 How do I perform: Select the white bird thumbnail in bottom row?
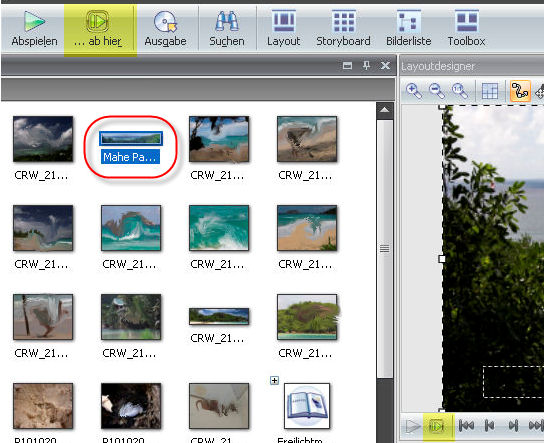pos(131,406)
